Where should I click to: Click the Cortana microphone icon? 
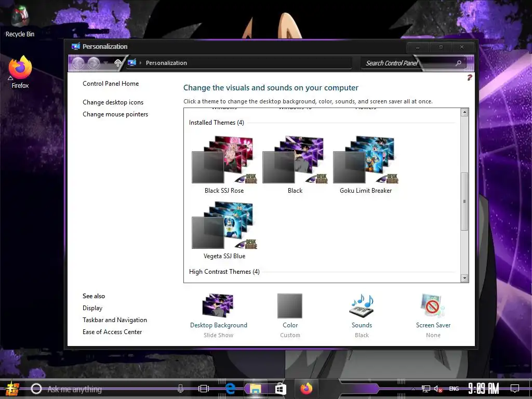[180, 389]
